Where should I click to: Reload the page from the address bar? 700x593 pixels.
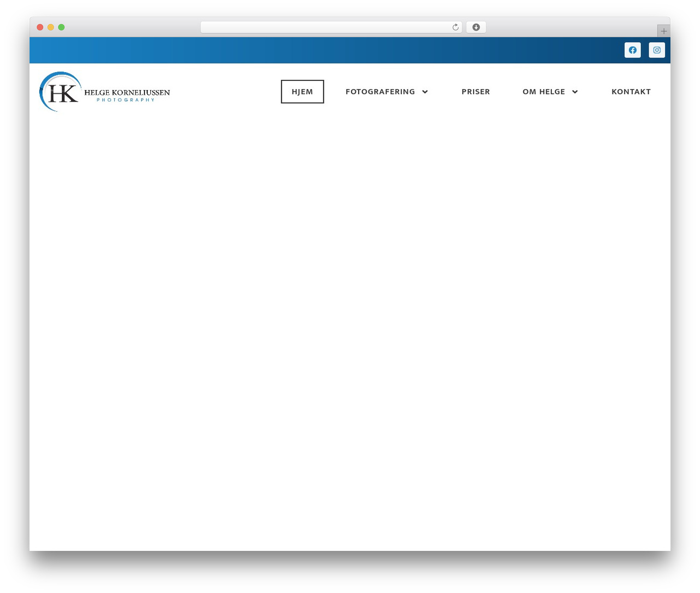coord(455,27)
